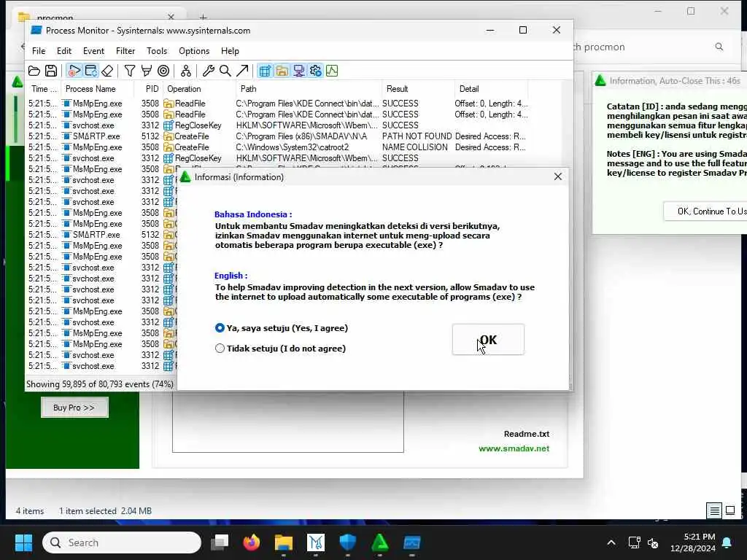Click the Buy Pro >> button
This screenshot has height=560, width=747.
tap(74, 408)
